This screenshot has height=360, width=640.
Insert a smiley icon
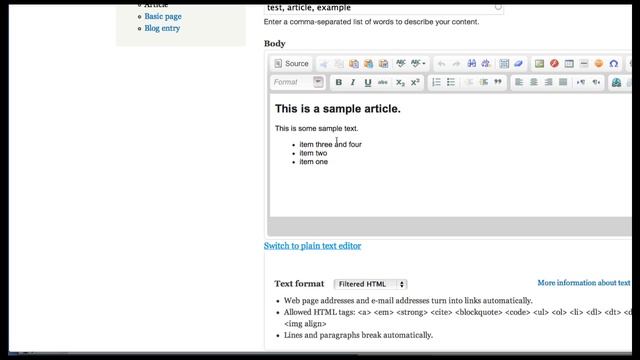click(599, 64)
